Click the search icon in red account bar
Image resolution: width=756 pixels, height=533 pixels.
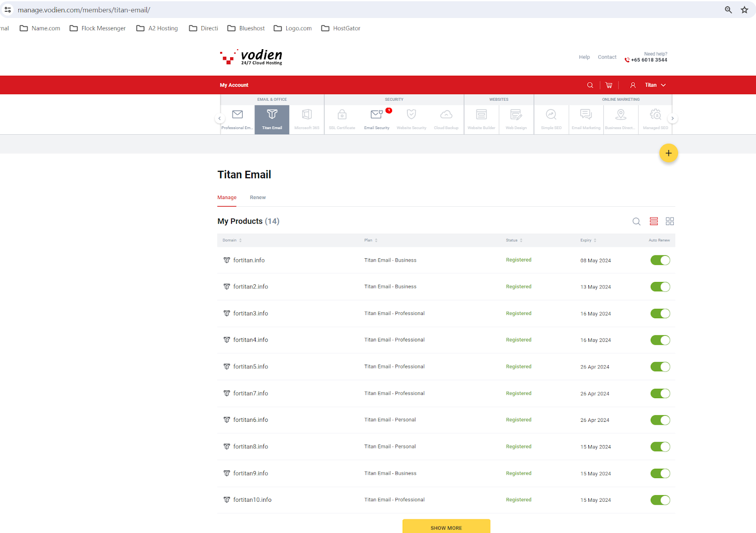tap(590, 85)
